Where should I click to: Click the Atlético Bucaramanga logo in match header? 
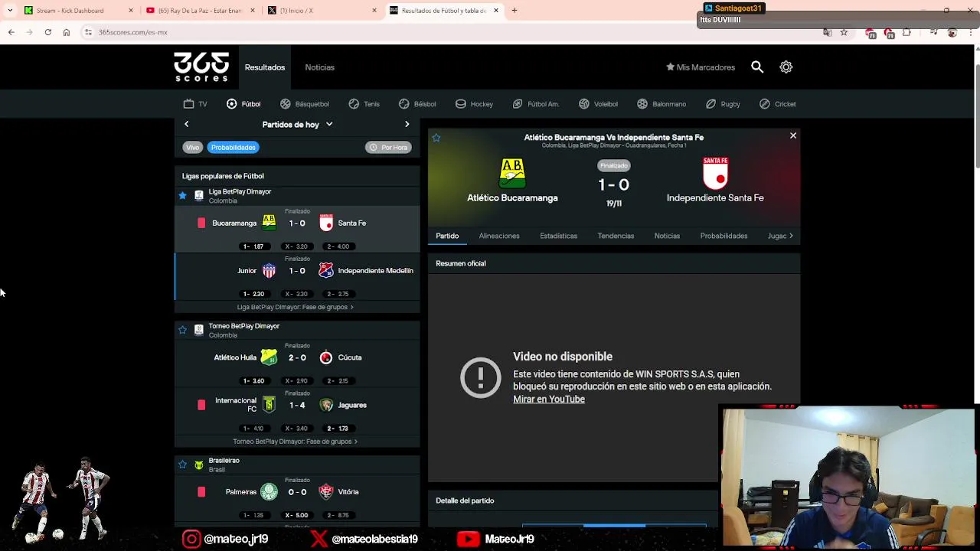(x=512, y=174)
